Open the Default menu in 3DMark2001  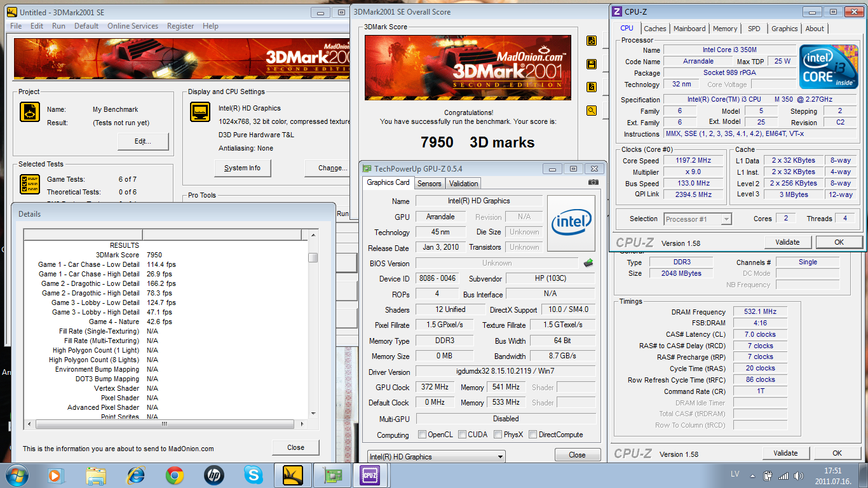(x=86, y=26)
